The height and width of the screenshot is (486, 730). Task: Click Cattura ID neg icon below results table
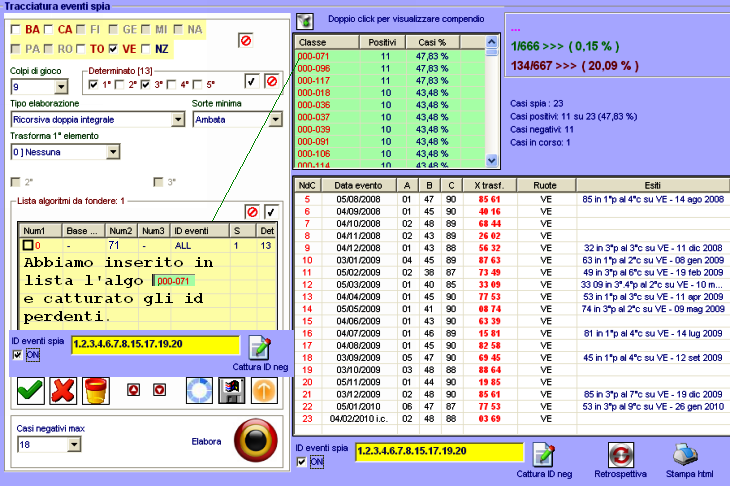click(544, 455)
